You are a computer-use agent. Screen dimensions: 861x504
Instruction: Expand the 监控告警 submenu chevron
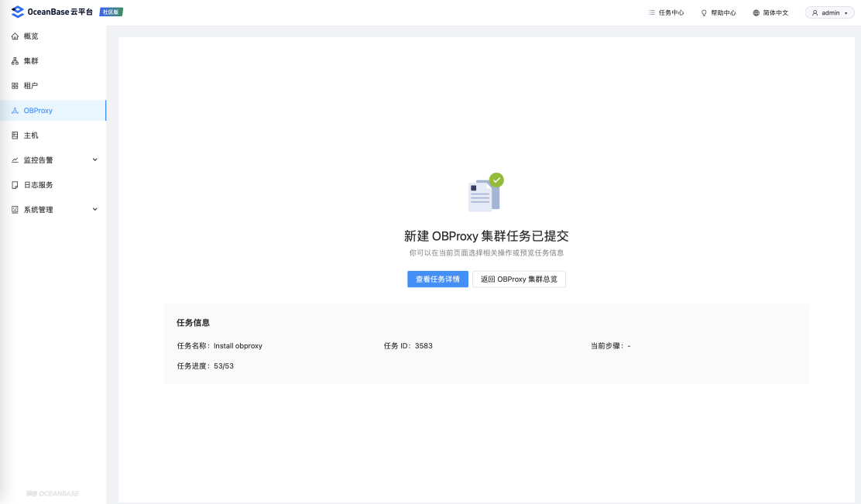[x=95, y=159]
